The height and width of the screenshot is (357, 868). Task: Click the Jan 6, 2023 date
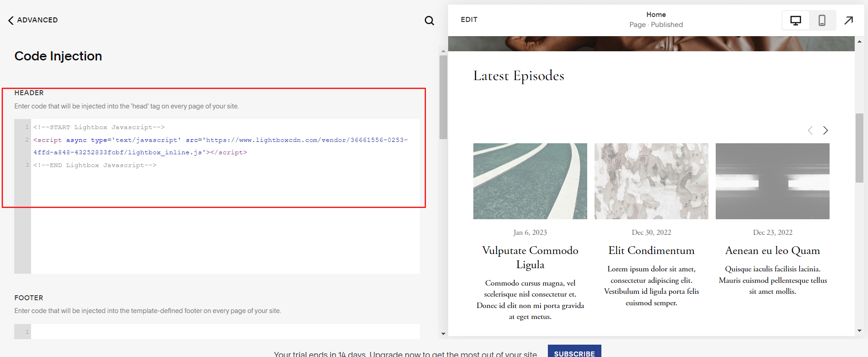click(x=530, y=233)
